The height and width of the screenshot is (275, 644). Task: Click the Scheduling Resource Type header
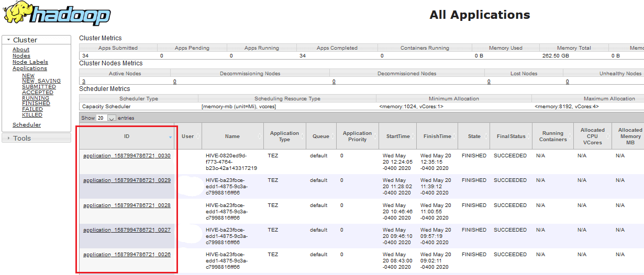tap(287, 99)
